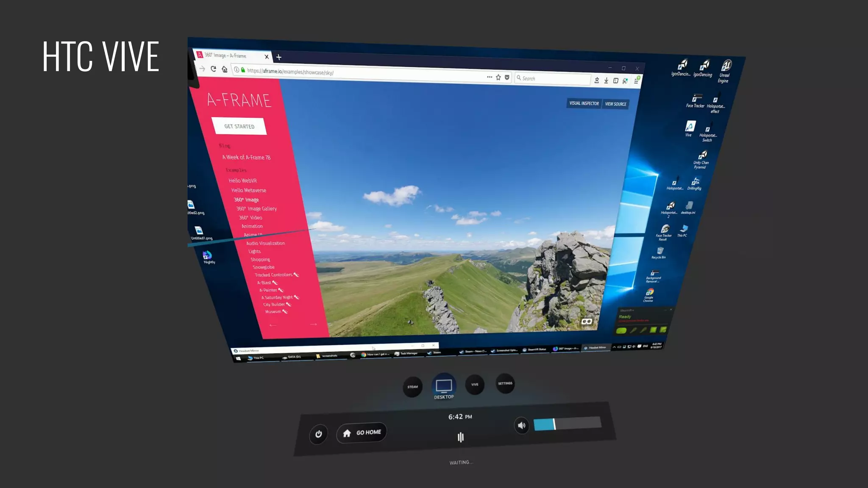Open the Unity Chan Pyramid shortcut
This screenshot has height=488, width=868.
coord(701,160)
